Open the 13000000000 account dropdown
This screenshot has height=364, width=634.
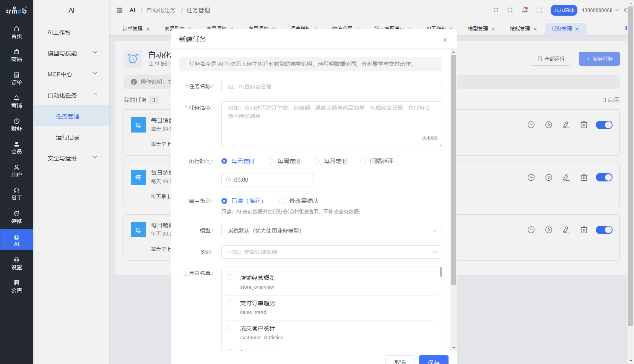[x=600, y=10]
